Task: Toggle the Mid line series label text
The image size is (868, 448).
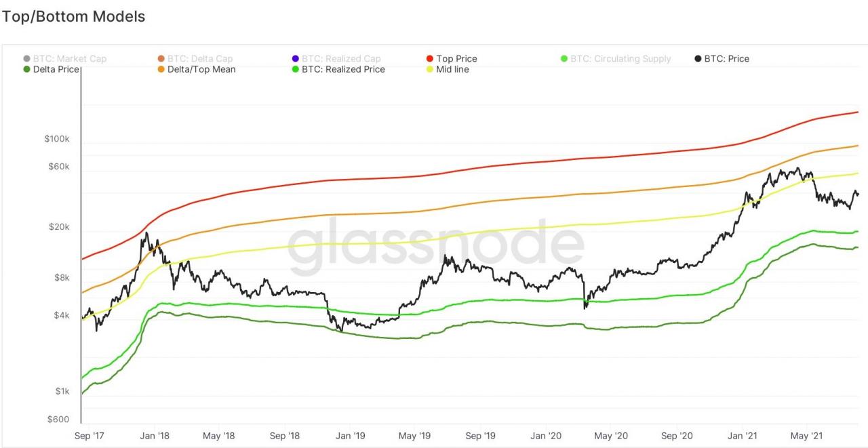Action: [452, 69]
